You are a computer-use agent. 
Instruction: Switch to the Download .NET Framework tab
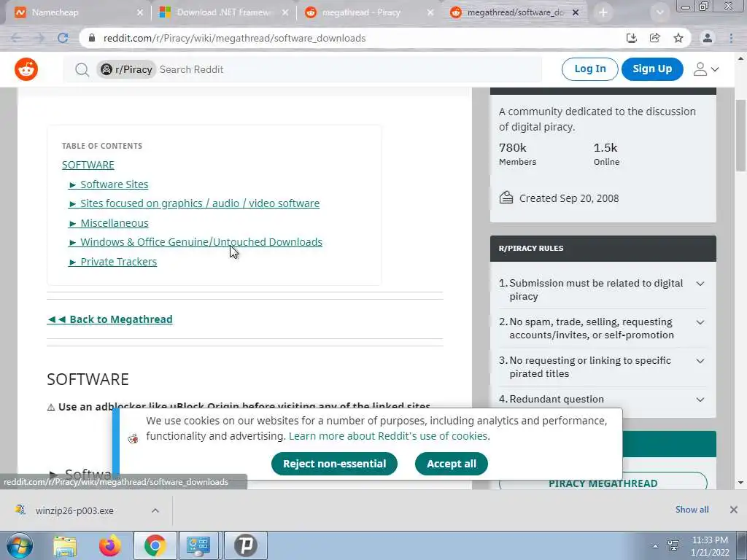click(x=222, y=13)
